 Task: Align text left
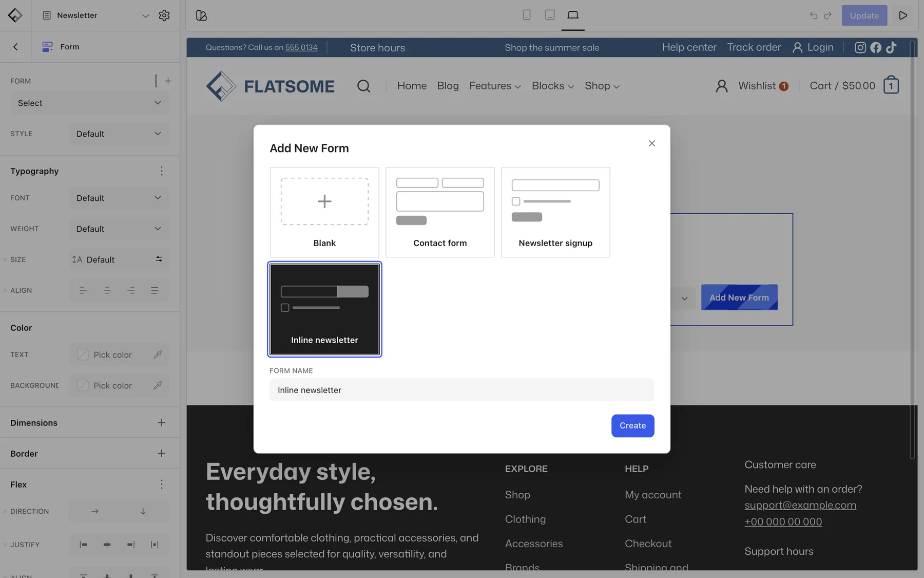(x=83, y=290)
